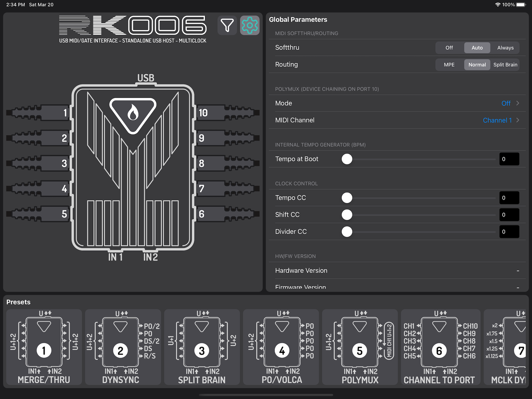Set Softthru to Off
This screenshot has height=399, width=532.
tap(449, 48)
